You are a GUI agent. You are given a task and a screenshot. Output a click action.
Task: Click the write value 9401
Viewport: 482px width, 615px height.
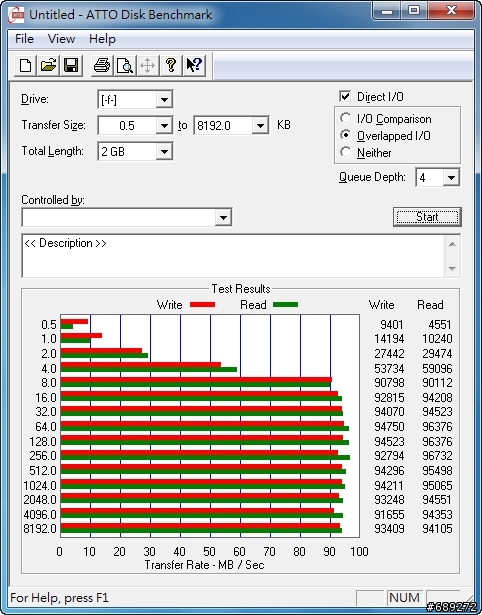[x=391, y=325]
